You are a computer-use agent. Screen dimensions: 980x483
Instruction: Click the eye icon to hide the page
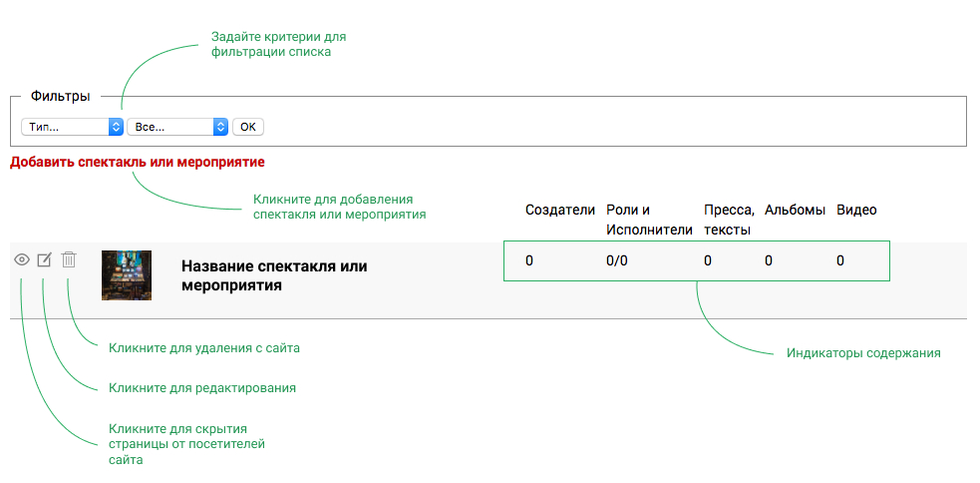pyautogui.click(x=21, y=259)
